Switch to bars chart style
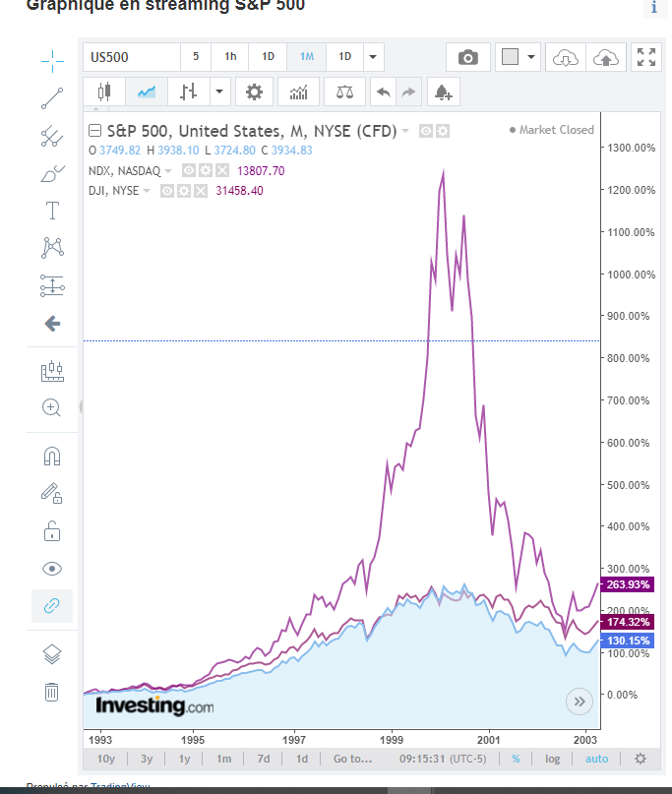Screen dimensions: 672x794 coord(188,92)
